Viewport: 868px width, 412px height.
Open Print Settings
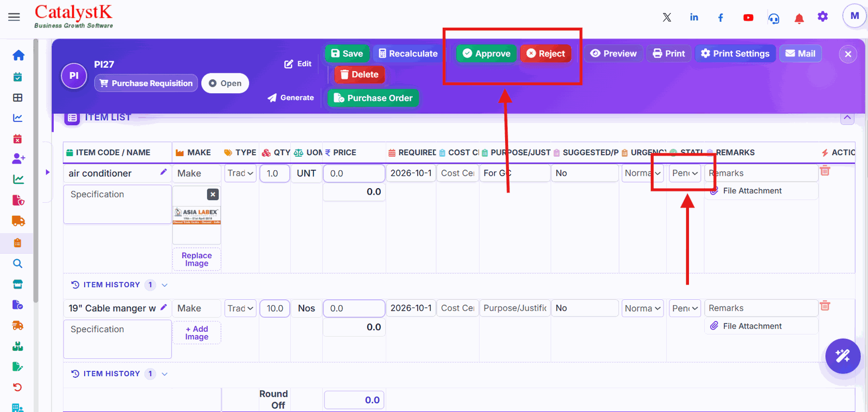(x=735, y=53)
